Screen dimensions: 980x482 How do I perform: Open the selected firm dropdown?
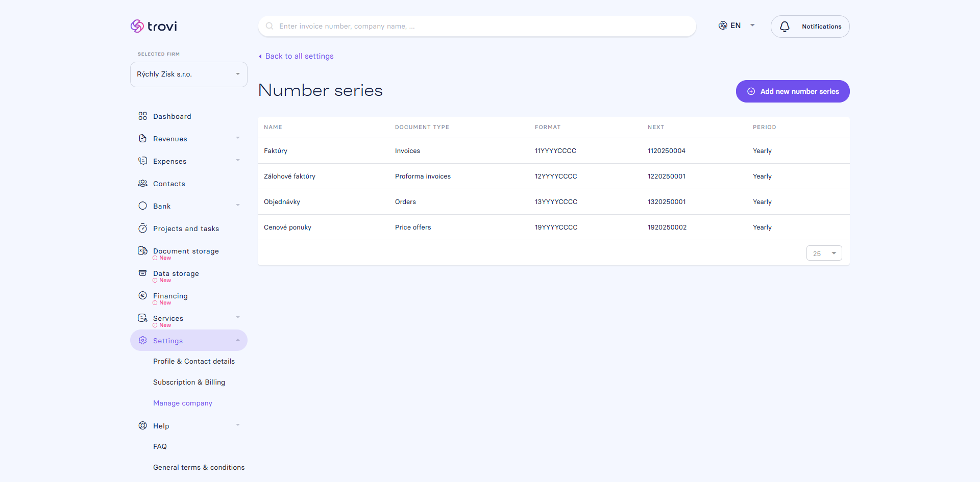[189, 74]
